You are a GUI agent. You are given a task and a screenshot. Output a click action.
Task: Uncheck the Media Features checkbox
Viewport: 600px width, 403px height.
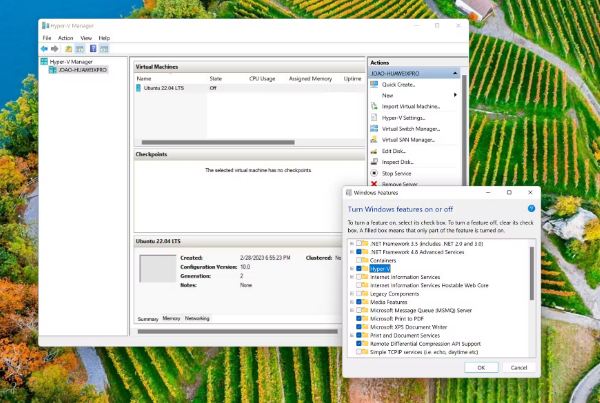click(x=359, y=302)
